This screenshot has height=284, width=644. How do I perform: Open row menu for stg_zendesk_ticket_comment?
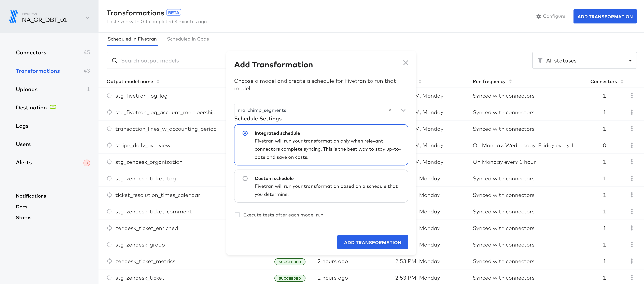point(632,212)
